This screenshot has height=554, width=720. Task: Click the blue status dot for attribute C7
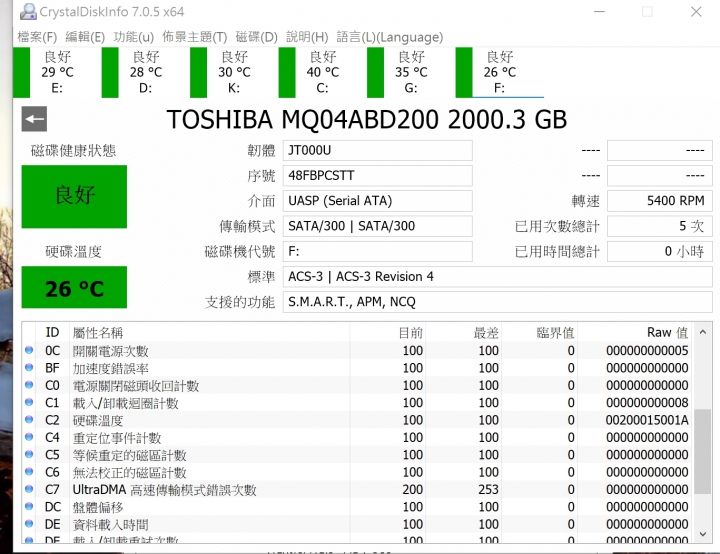click(x=29, y=489)
